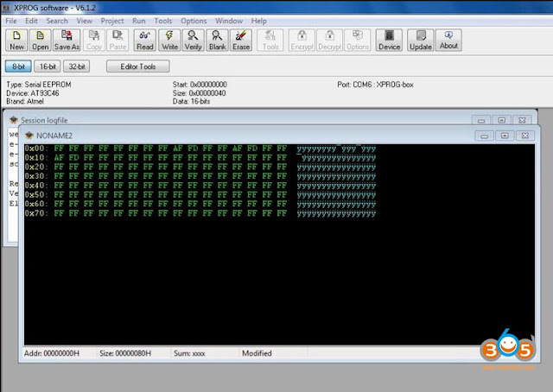
Task: Run Blank check from the toolbar
Action: coord(217,41)
